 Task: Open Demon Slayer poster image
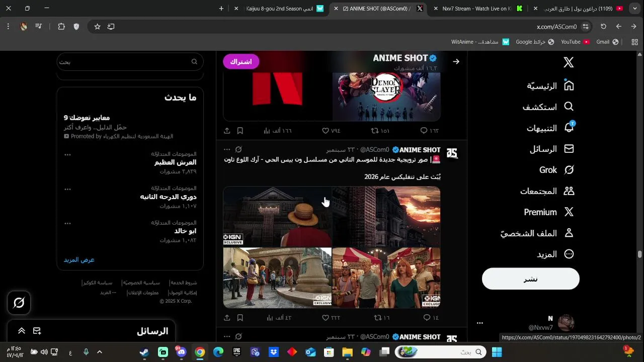click(x=386, y=97)
